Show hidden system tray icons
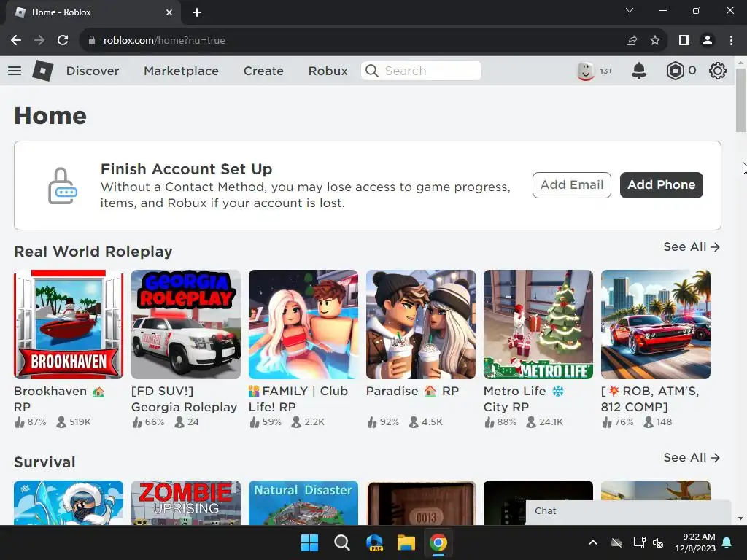Viewport: 747px width, 560px height. (593, 542)
